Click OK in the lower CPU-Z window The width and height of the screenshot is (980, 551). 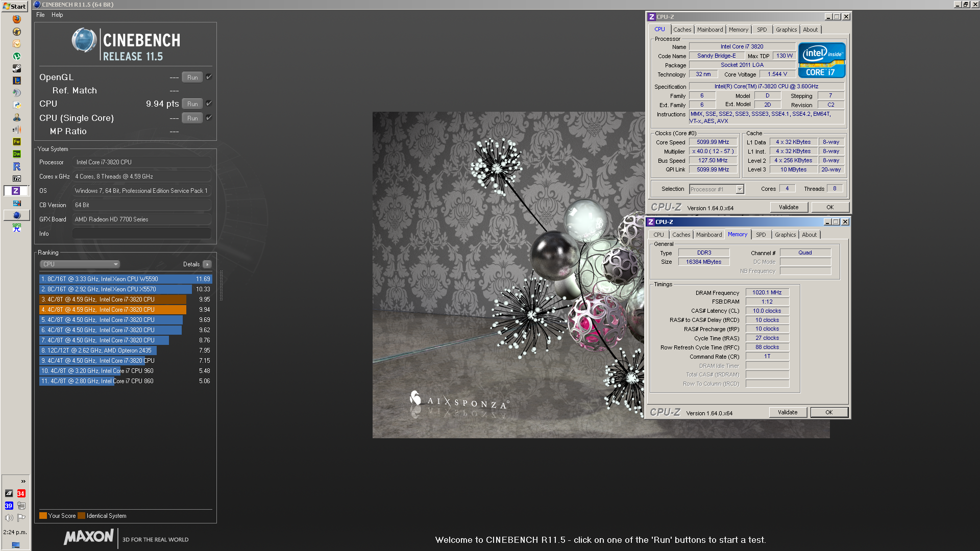(829, 412)
